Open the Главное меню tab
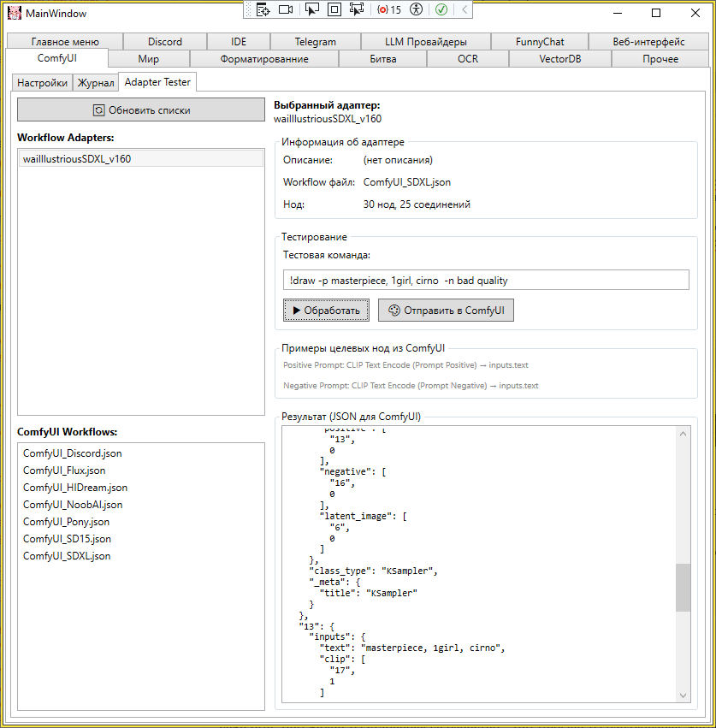 point(65,42)
